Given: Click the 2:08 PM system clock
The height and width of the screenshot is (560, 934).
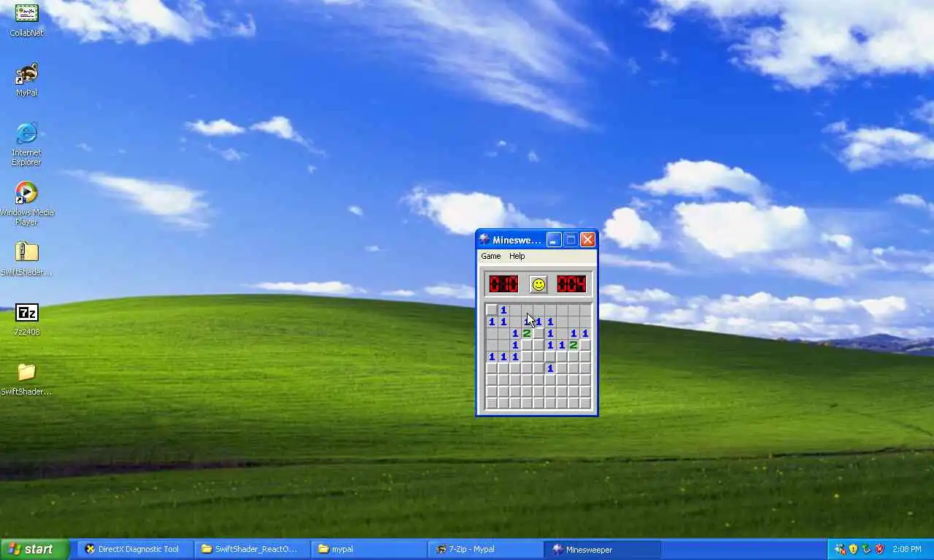Looking at the screenshot, I should (x=906, y=549).
